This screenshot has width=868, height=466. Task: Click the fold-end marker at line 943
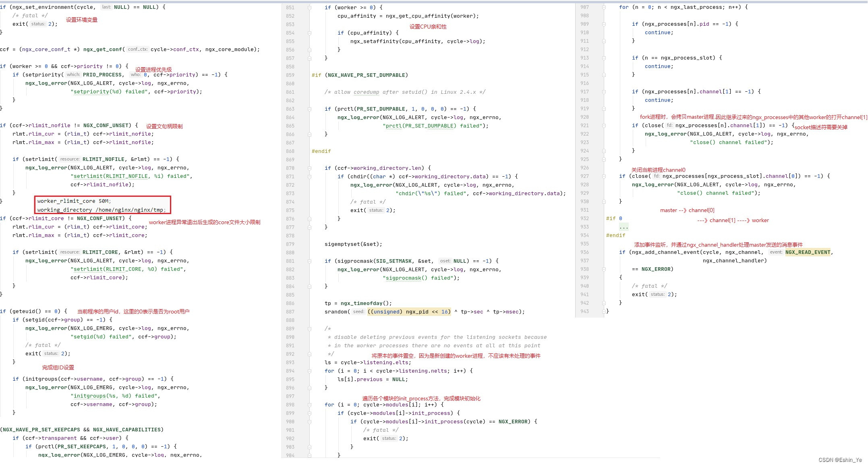(x=604, y=311)
